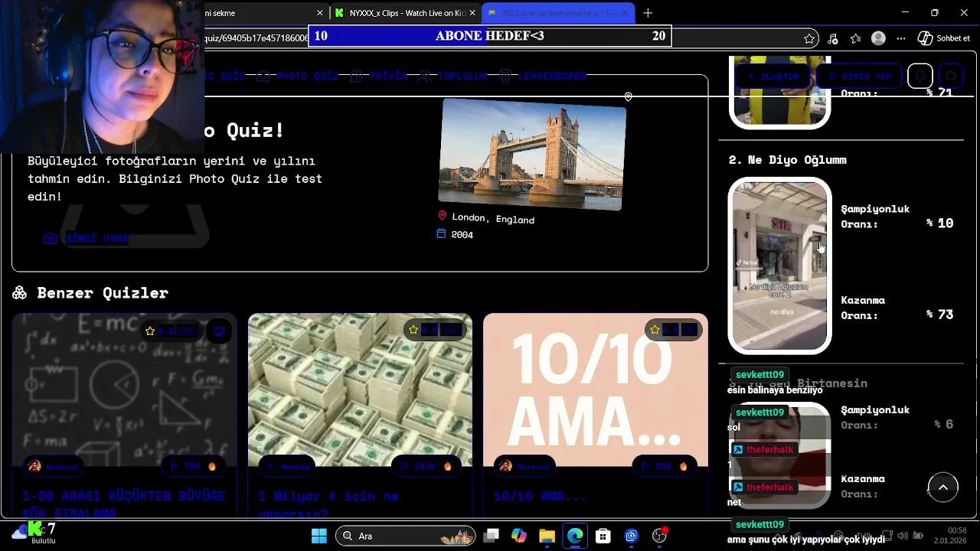Open File Explorer from the taskbar
This screenshot has height=551, width=980.
click(x=547, y=536)
